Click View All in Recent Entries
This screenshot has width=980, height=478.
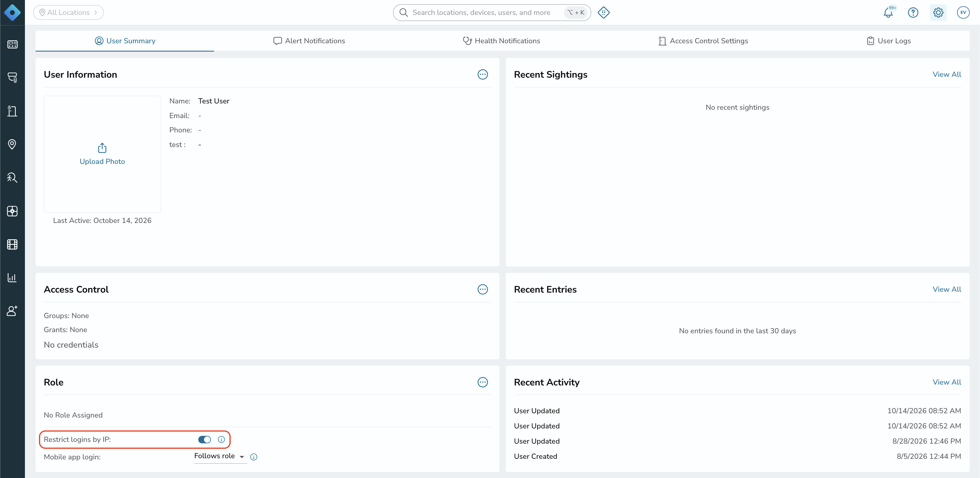pyautogui.click(x=946, y=290)
